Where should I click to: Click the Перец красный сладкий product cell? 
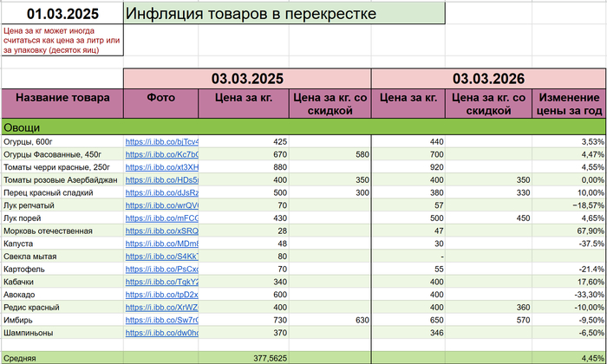pyautogui.click(x=62, y=192)
